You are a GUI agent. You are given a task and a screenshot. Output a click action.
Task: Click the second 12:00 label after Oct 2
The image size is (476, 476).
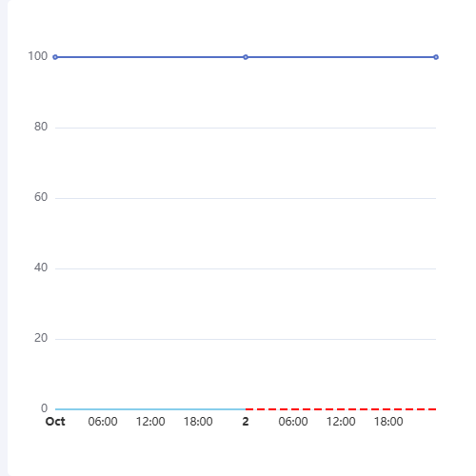coord(341,422)
